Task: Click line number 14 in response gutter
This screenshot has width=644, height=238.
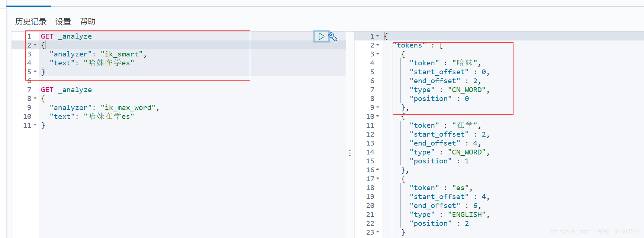Action: click(370, 152)
